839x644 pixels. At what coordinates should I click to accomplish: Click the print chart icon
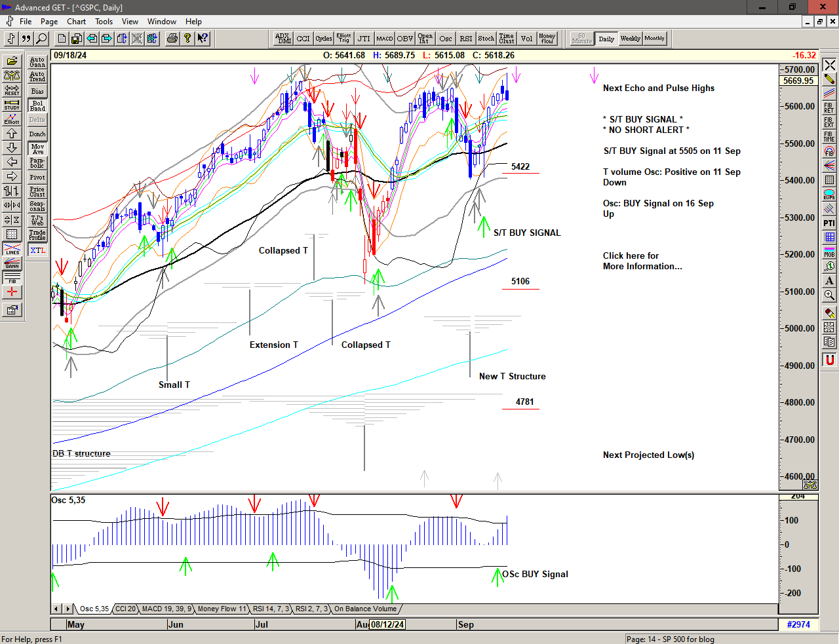(x=172, y=39)
